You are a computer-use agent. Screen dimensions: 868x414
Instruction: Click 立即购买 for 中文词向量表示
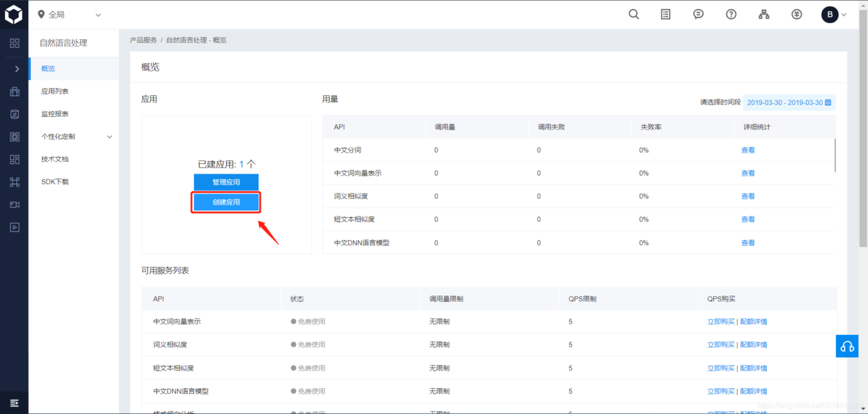click(x=721, y=322)
